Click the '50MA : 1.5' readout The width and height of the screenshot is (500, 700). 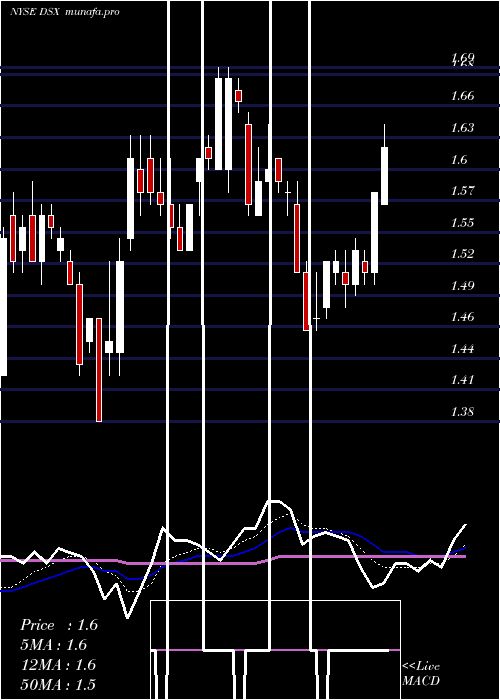pos(58,684)
